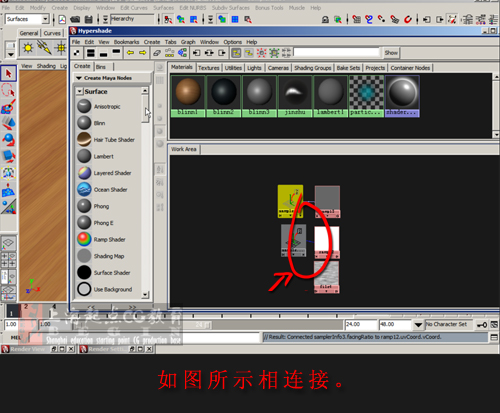Click the Show button

(x=391, y=53)
